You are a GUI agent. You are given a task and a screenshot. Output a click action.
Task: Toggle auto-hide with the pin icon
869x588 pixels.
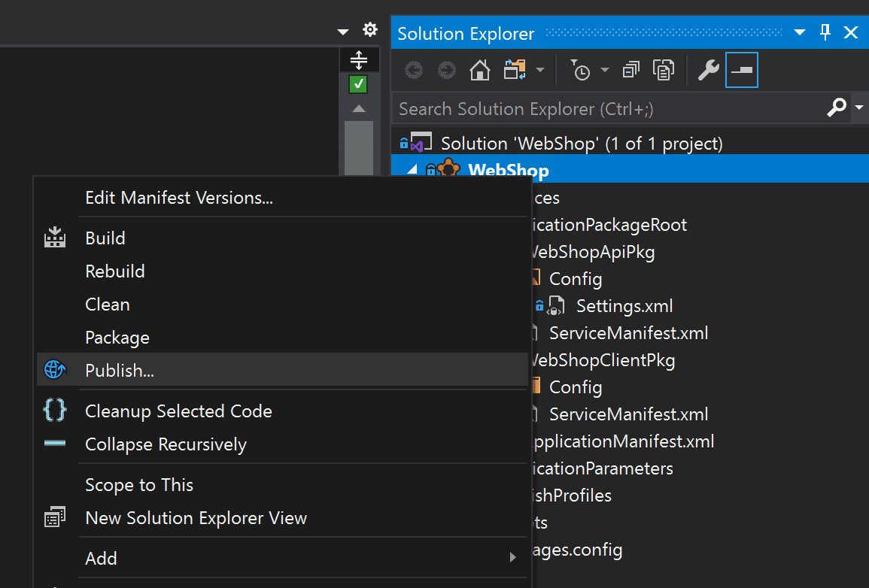click(x=825, y=32)
